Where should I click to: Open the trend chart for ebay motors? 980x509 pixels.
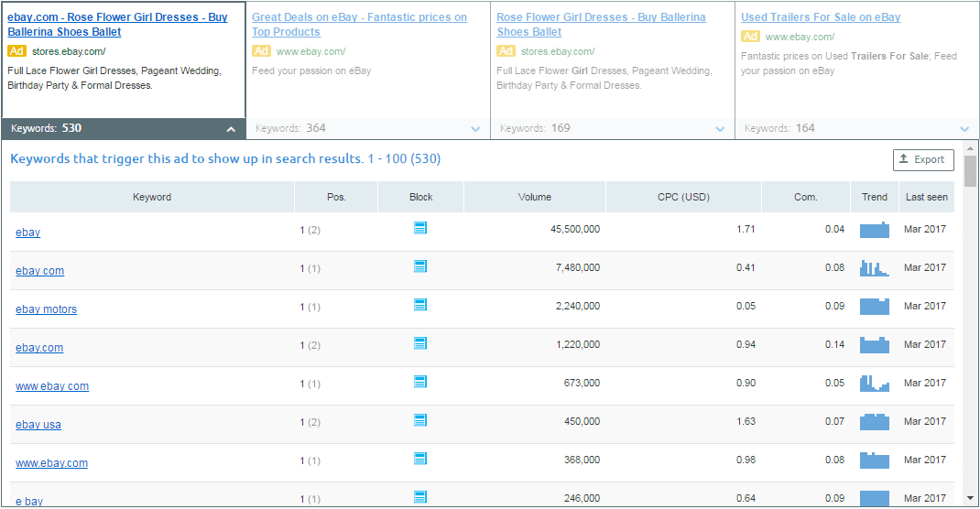(x=875, y=307)
